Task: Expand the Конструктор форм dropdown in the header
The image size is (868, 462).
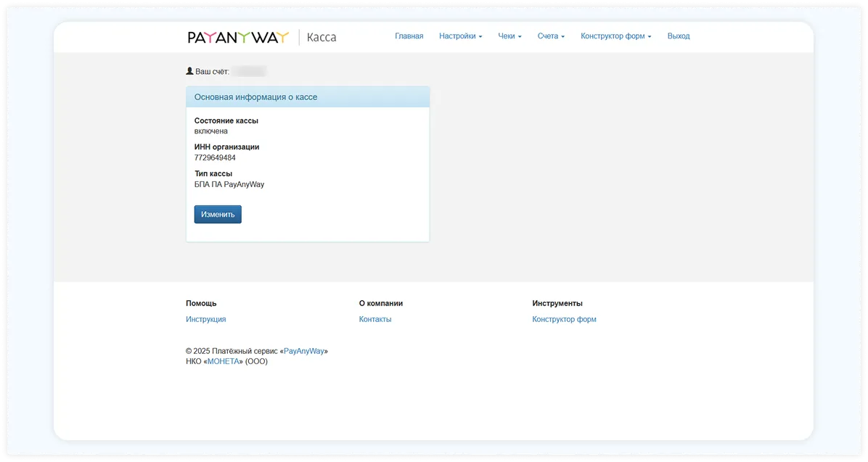Action: click(x=616, y=36)
